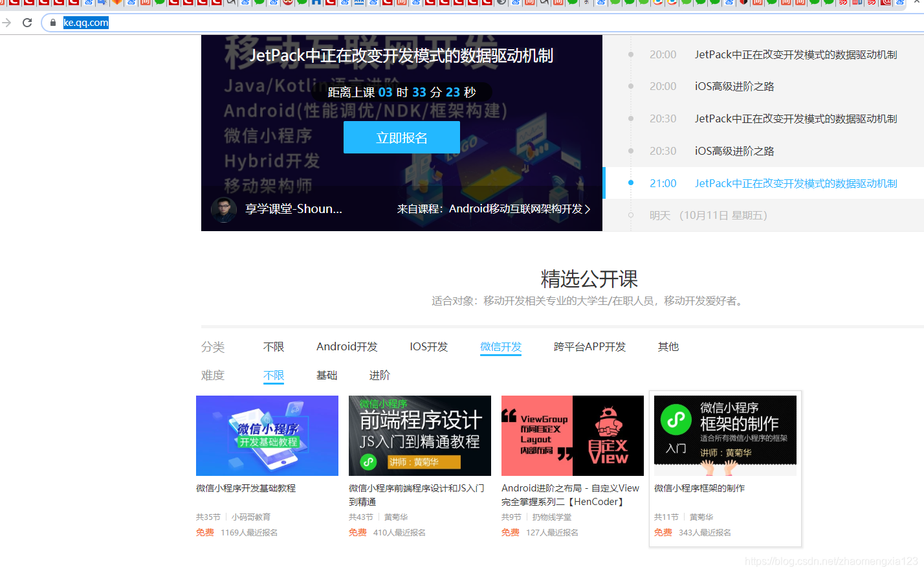The height and width of the screenshot is (573, 924).
Task: Click the 精选公开课 section heading
Action: coord(589,279)
